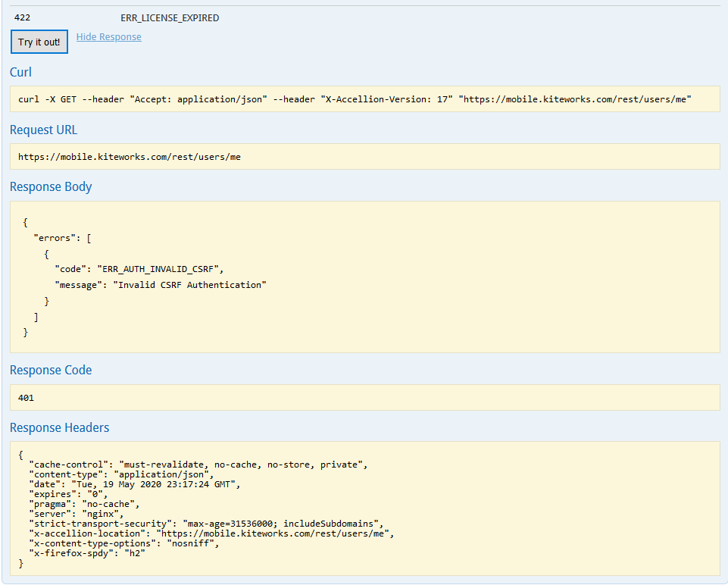
Task: Click the Response Code heading
Action: tap(51, 371)
